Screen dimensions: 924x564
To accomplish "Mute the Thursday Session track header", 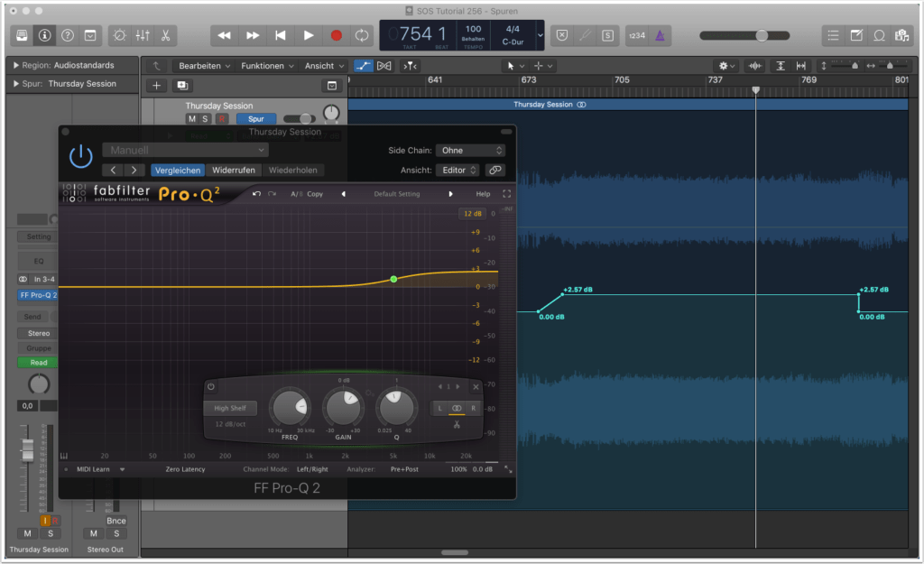I will [x=191, y=119].
